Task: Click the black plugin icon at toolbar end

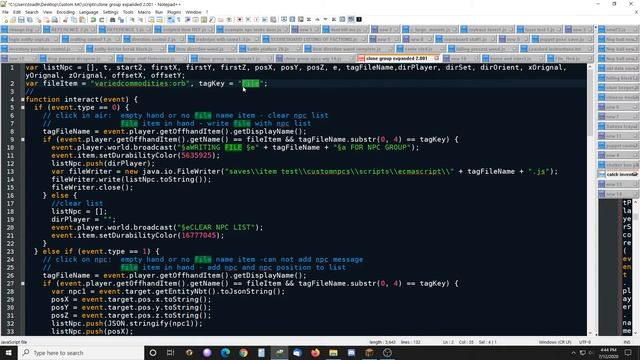Action: click(359, 20)
